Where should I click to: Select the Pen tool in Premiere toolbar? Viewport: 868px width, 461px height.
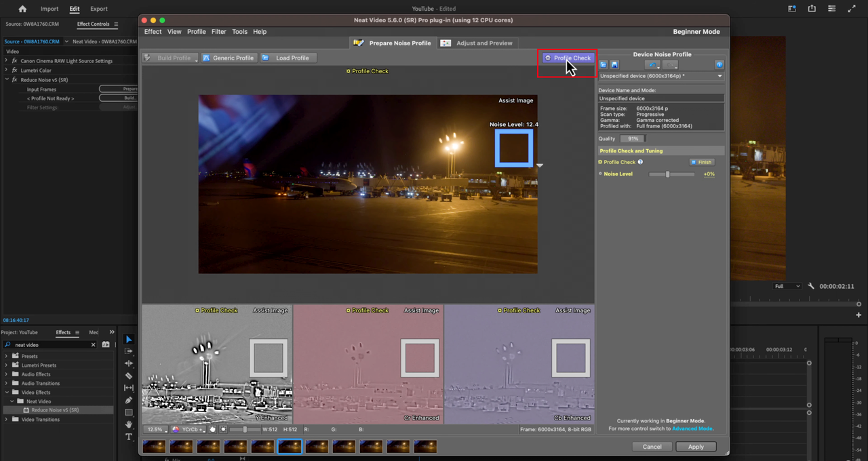tap(129, 400)
